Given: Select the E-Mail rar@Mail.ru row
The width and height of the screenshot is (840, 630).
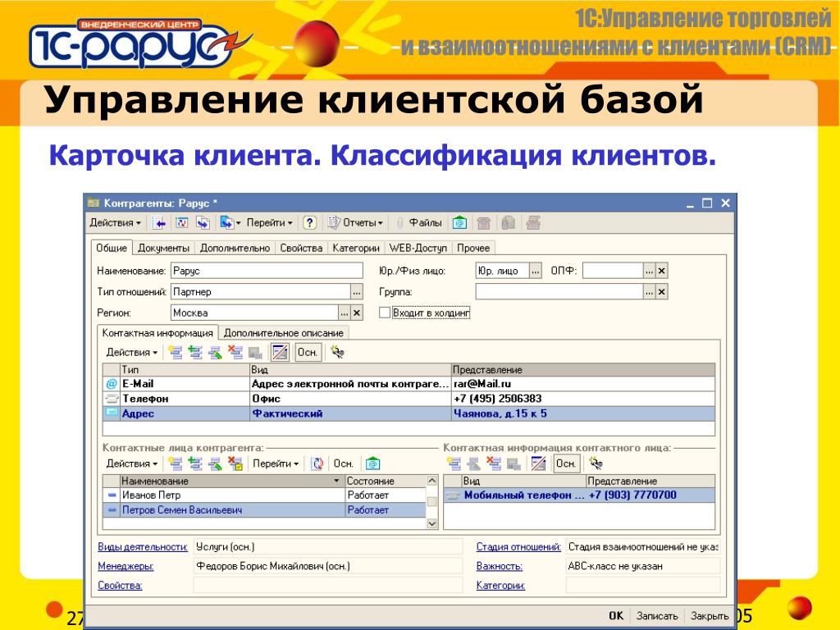Looking at the screenshot, I should 409,384.
